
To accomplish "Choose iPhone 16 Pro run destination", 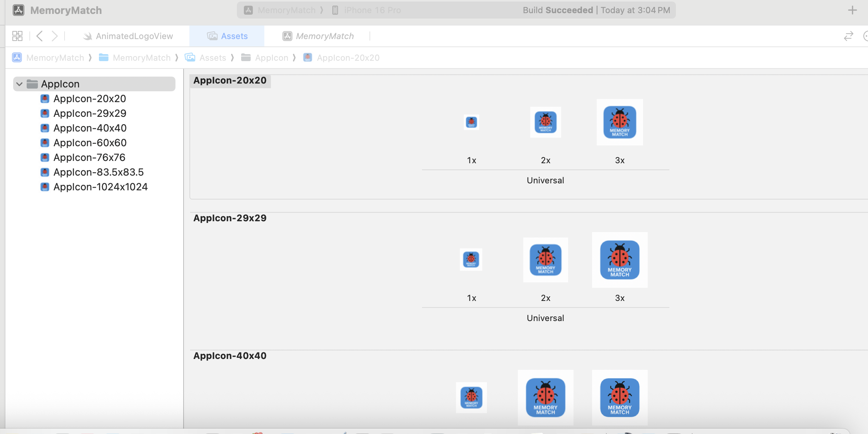I will coord(372,10).
